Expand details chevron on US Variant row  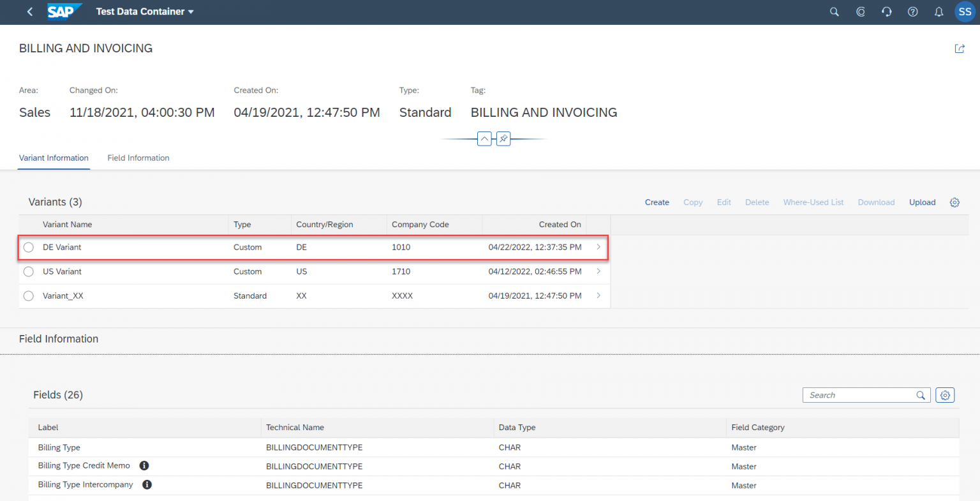tap(598, 271)
